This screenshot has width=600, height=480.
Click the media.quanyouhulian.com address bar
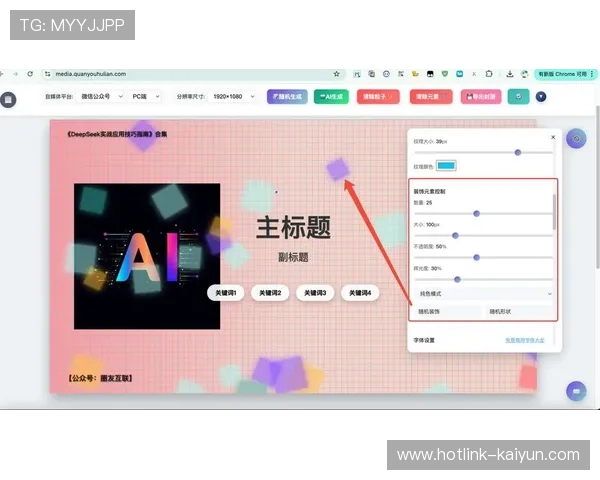[193, 74]
